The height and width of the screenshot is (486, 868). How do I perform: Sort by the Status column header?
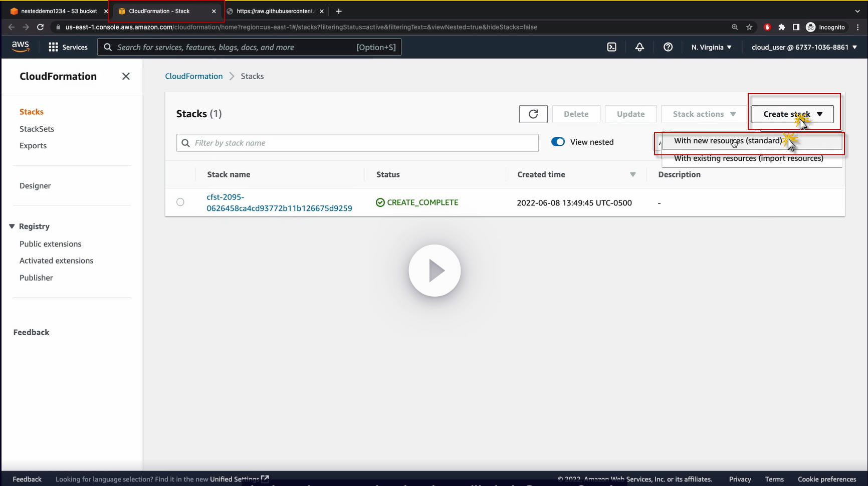click(388, 174)
